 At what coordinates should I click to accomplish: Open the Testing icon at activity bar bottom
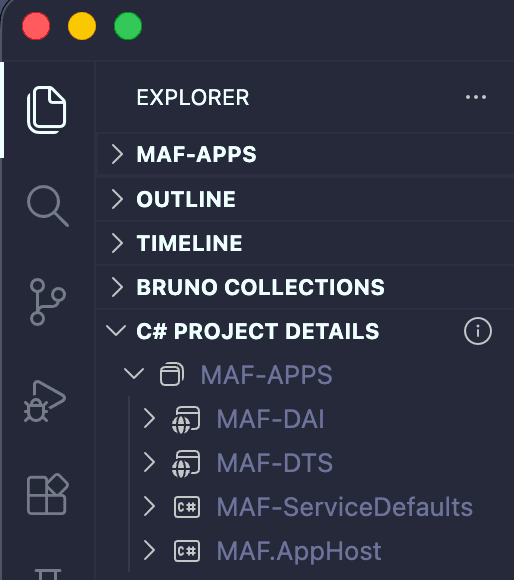click(48, 574)
